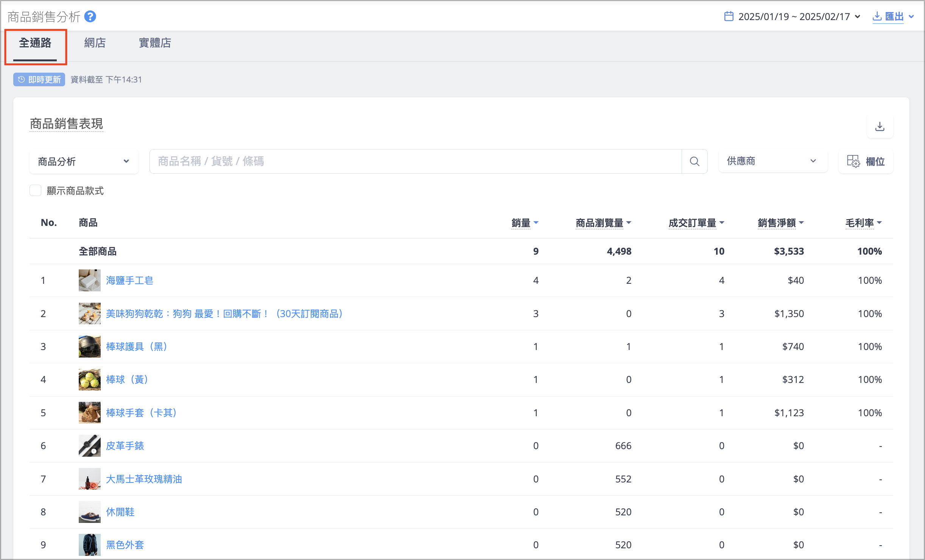This screenshot has height=560, width=925.
Task: Switch to the 網店 tab
Action: [x=95, y=43]
